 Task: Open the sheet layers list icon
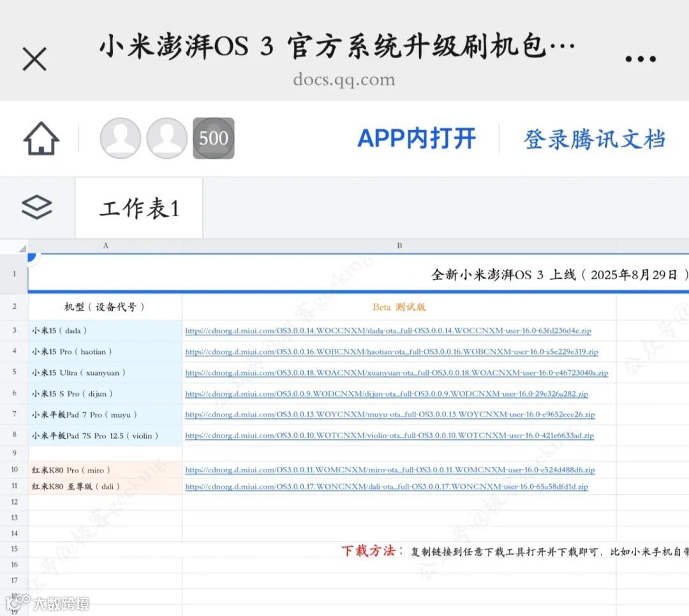coord(37,207)
